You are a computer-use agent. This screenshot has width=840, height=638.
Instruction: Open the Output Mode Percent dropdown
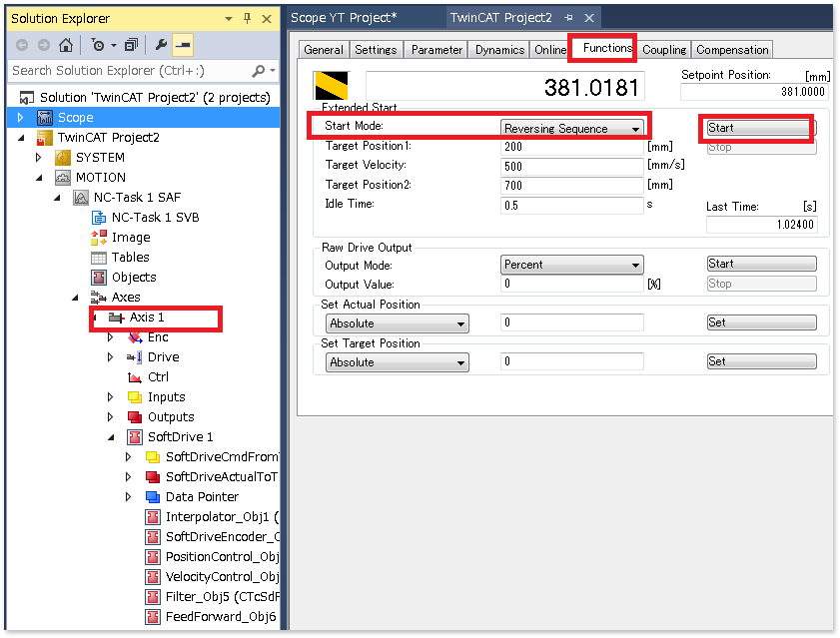coord(572,265)
